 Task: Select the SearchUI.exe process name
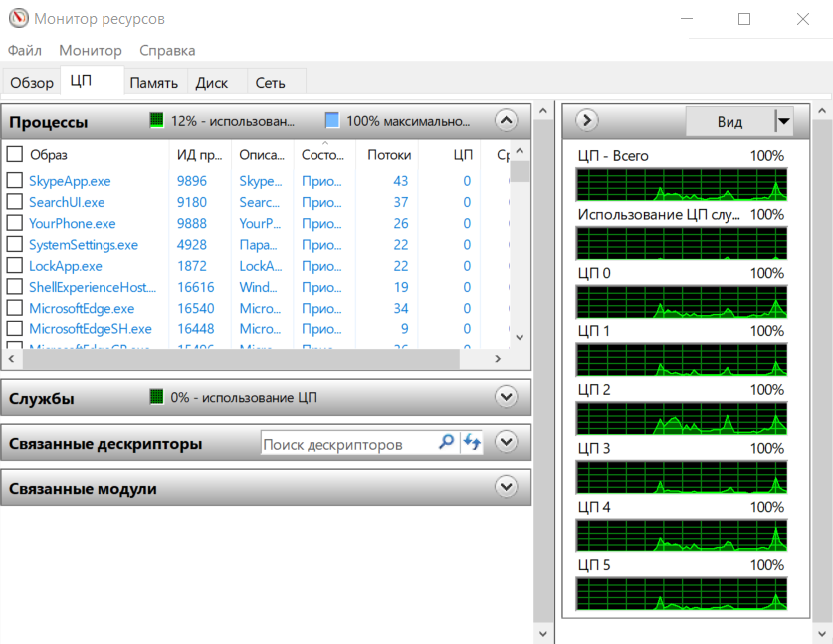(x=67, y=202)
